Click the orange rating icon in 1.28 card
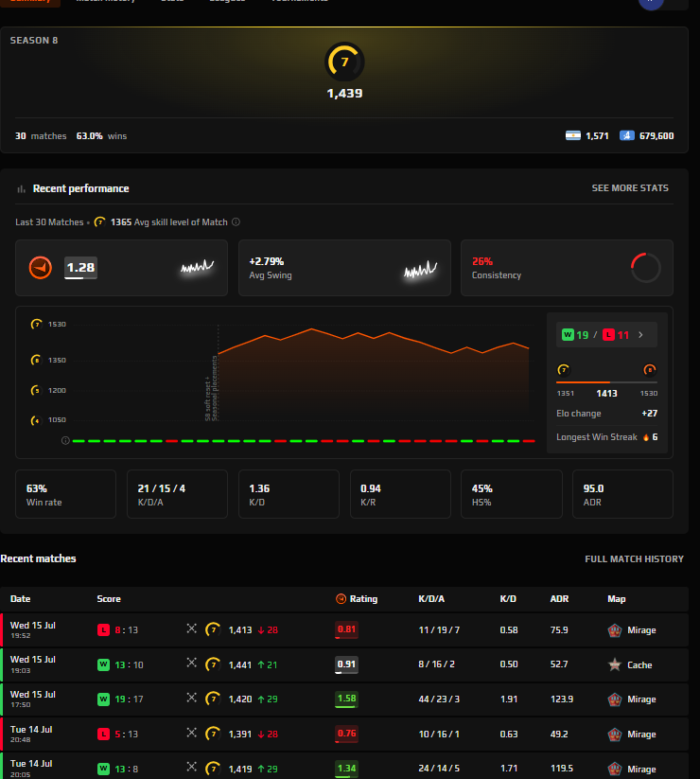This screenshot has width=700, height=779. pos(41,268)
